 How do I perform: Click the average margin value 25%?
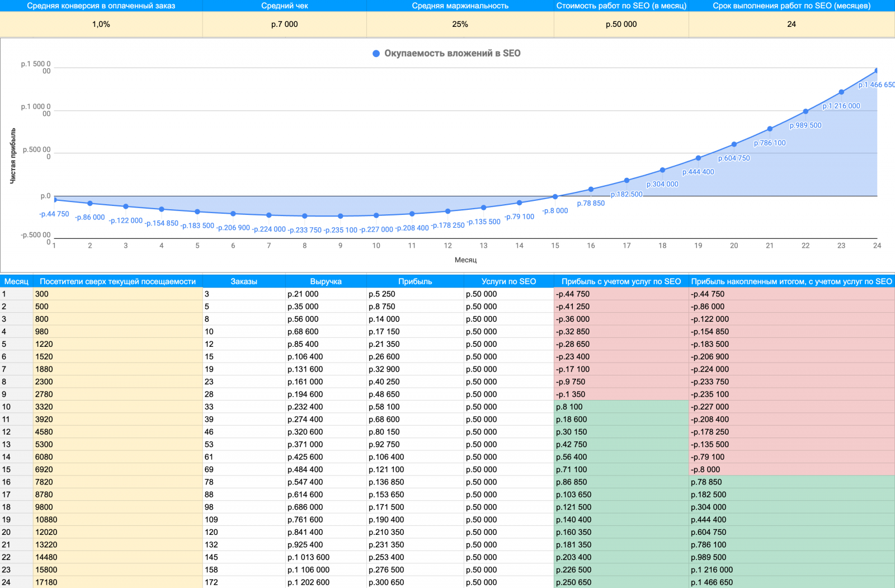coord(460,25)
